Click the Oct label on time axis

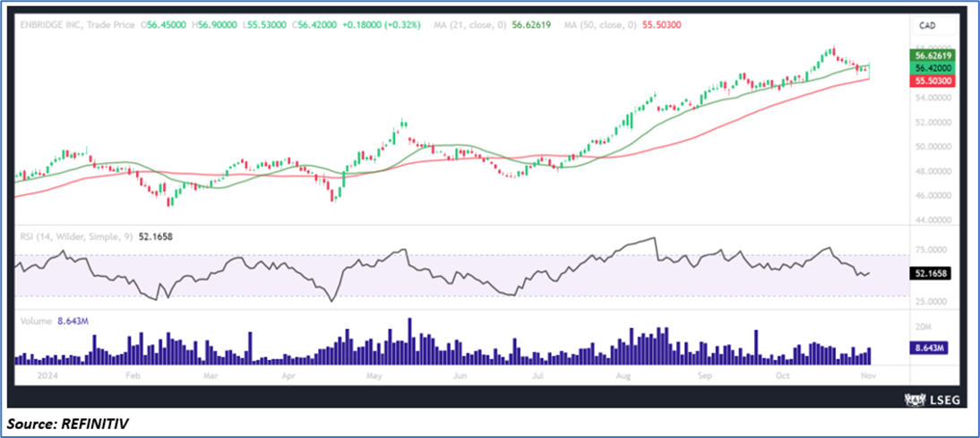coord(783,377)
